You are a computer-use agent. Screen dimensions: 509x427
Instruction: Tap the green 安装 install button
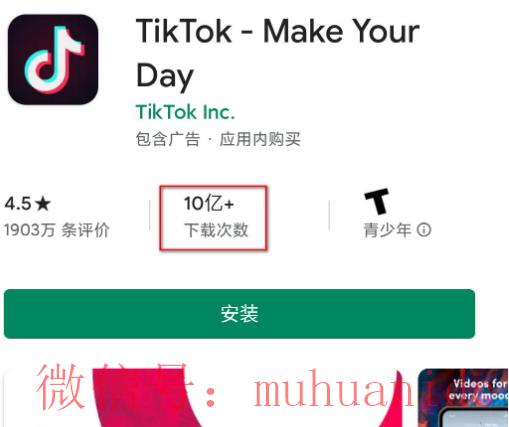(239, 314)
